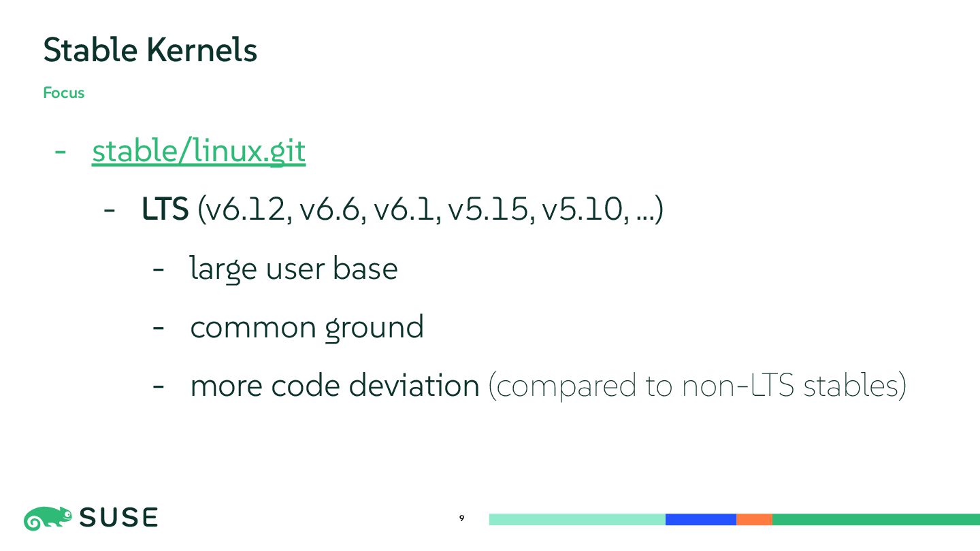Select the kernel versions list in parentheses
Image resolution: width=980 pixels, height=551 pixels.
pos(430,211)
